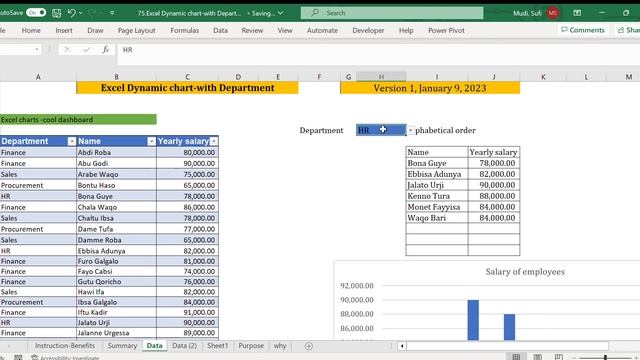Switch to Purpose sheet tab
This screenshot has width=640, height=360.
pos(251,346)
